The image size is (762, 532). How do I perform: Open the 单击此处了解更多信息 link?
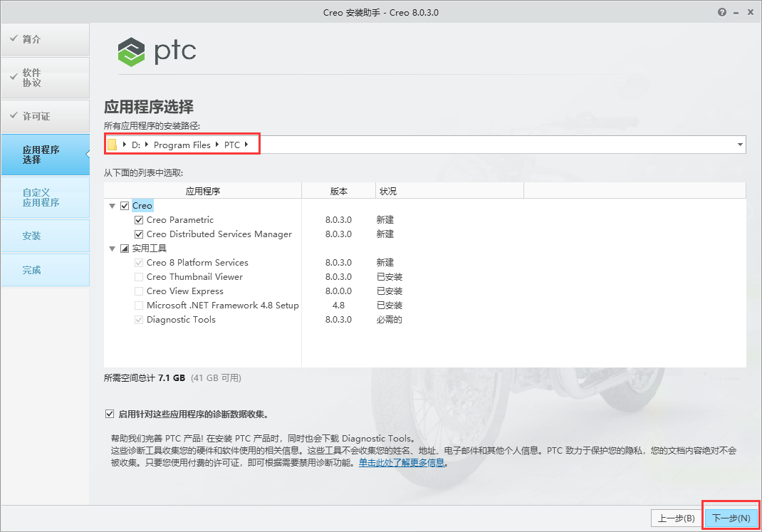coord(402,462)
